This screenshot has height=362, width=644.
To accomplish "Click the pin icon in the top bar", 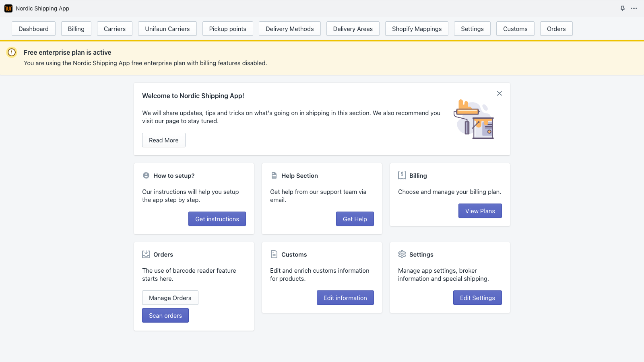I will [622, 8].
